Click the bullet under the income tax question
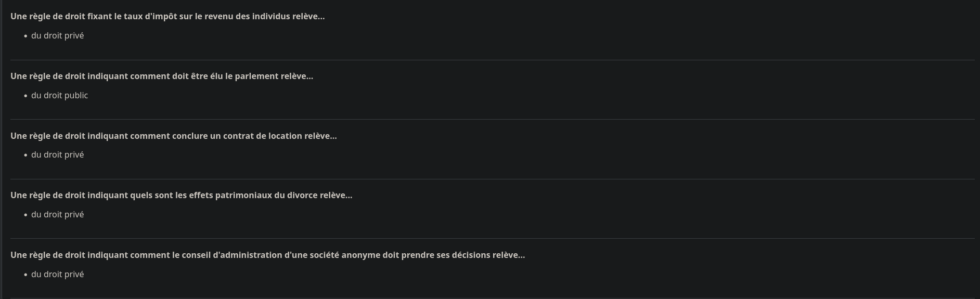This screenshot has height=299, width=980. point(25,36)
